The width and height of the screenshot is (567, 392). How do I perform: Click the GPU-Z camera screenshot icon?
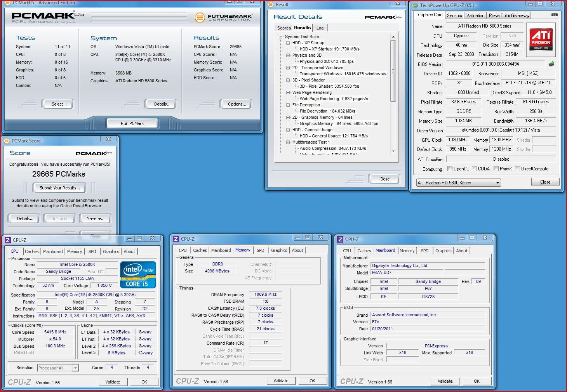tap(554, 15)
